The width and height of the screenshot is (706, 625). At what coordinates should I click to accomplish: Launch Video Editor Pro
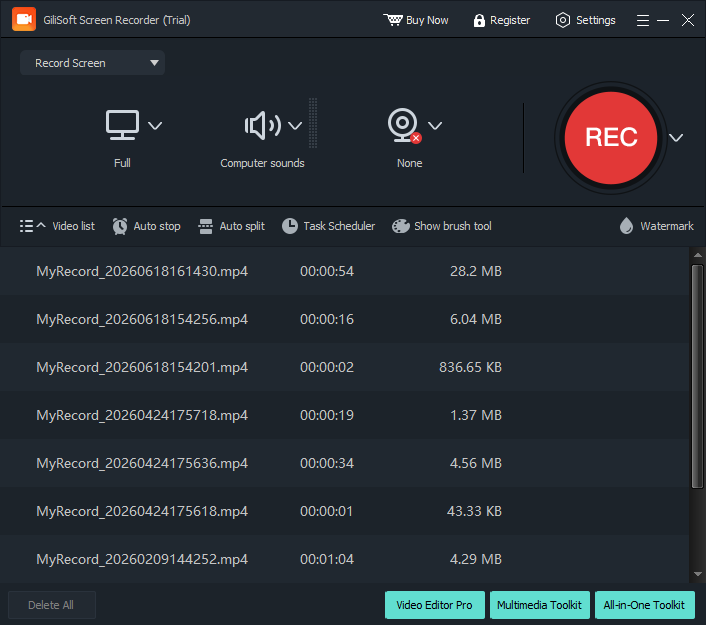[434, 605]
